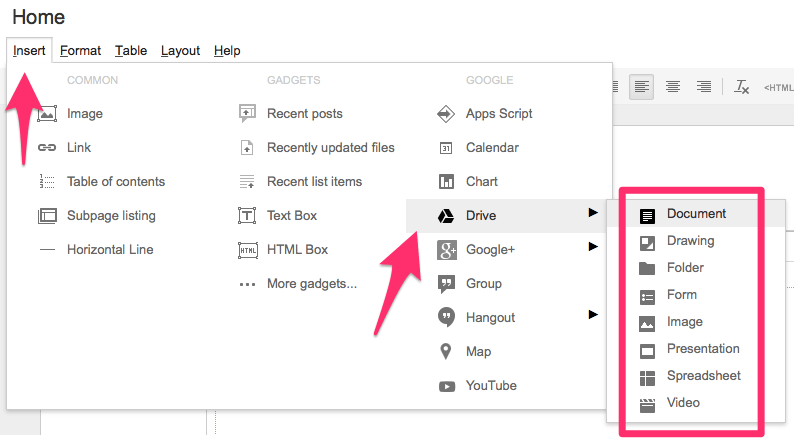The image size is (794, 438).
Task: Insert a Horizontal Line
Action: [110, 250]
